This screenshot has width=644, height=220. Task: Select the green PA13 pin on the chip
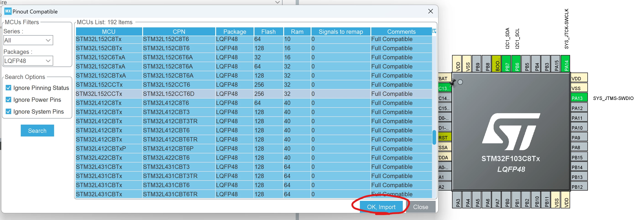tap(579, 98)
